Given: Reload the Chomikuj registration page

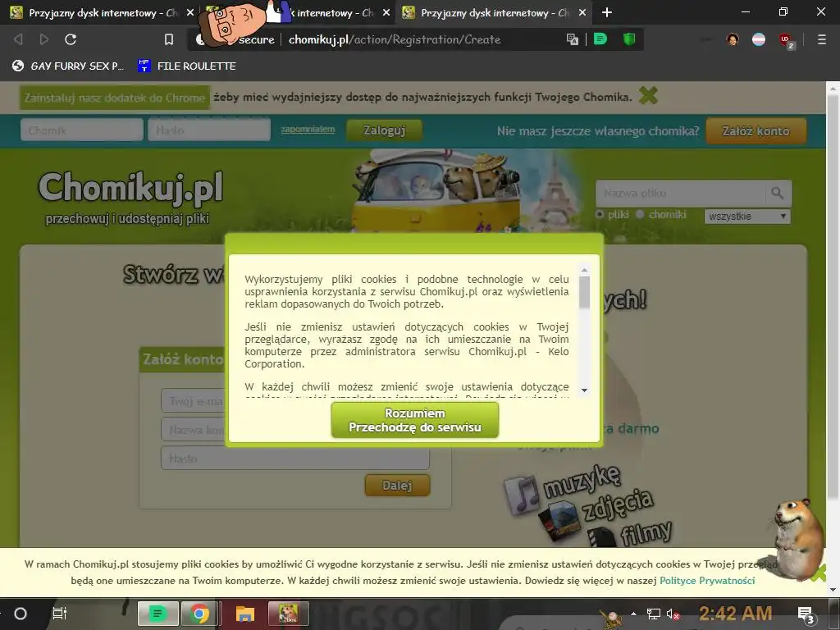Looking at the screenshot, I should (71, 39).
